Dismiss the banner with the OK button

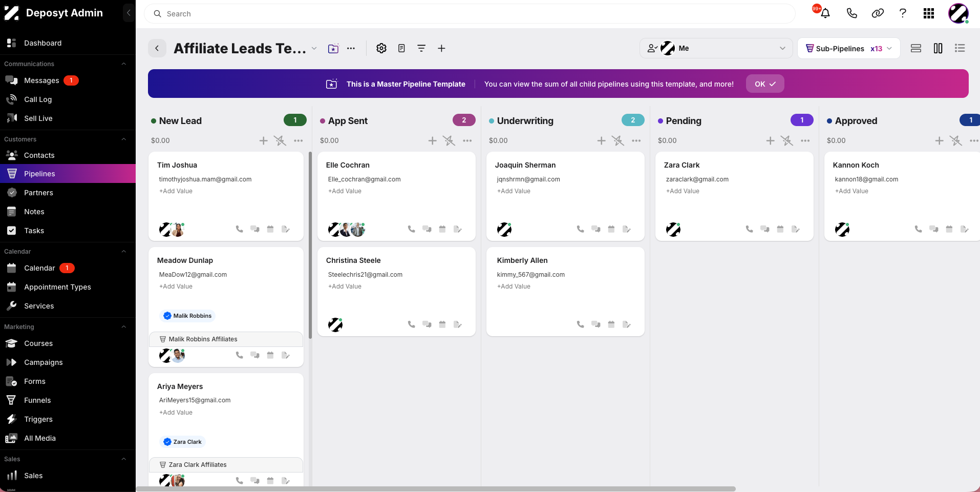pos(765,84)
